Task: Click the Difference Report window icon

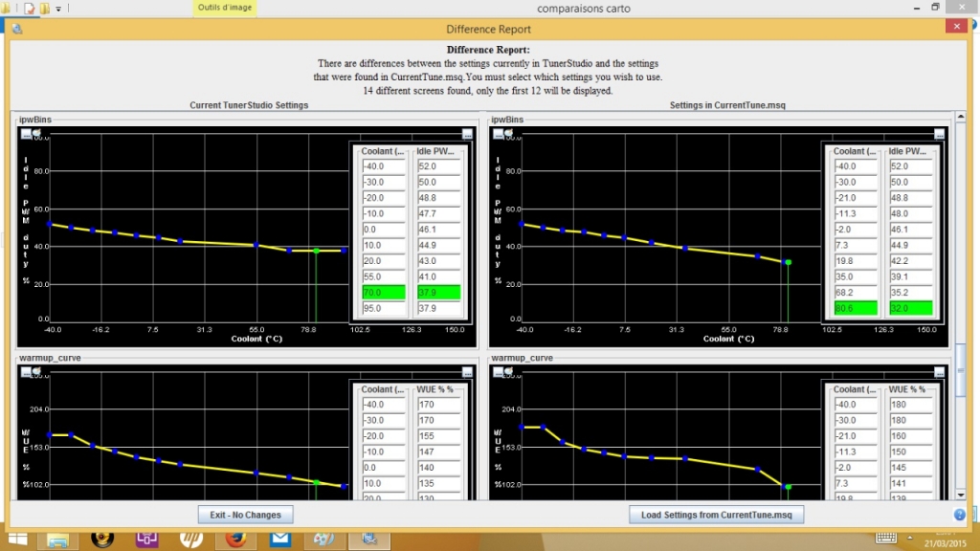Action: click(17, 29)
